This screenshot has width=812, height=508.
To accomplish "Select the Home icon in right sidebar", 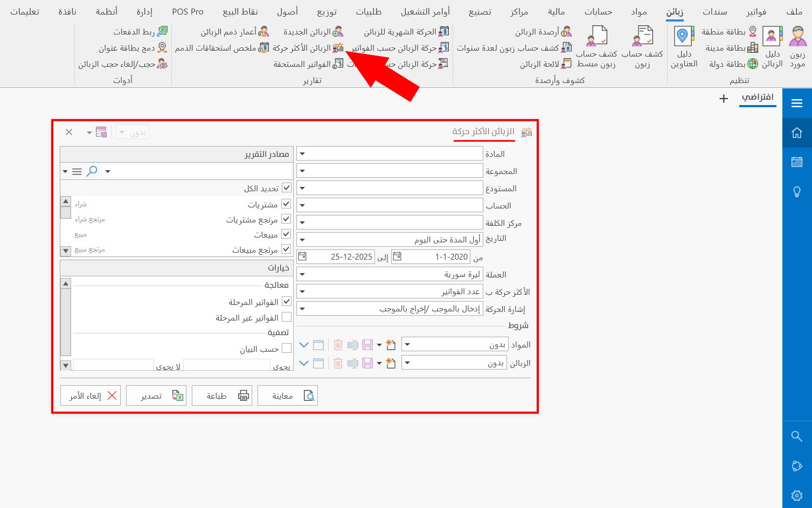I will click(x=797, y=133).
